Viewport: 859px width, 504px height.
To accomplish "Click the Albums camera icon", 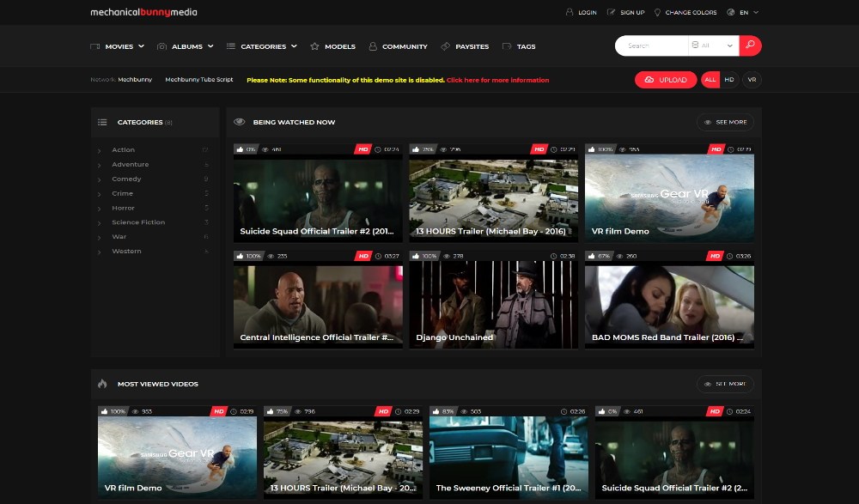I will click(161, 46).
